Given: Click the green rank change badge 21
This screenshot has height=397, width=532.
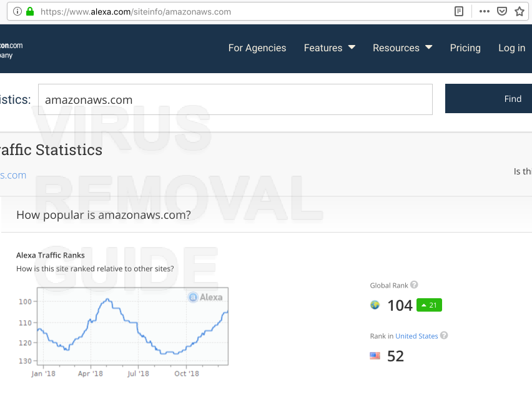Looking at the screenshot, I should tap(429, 305).
